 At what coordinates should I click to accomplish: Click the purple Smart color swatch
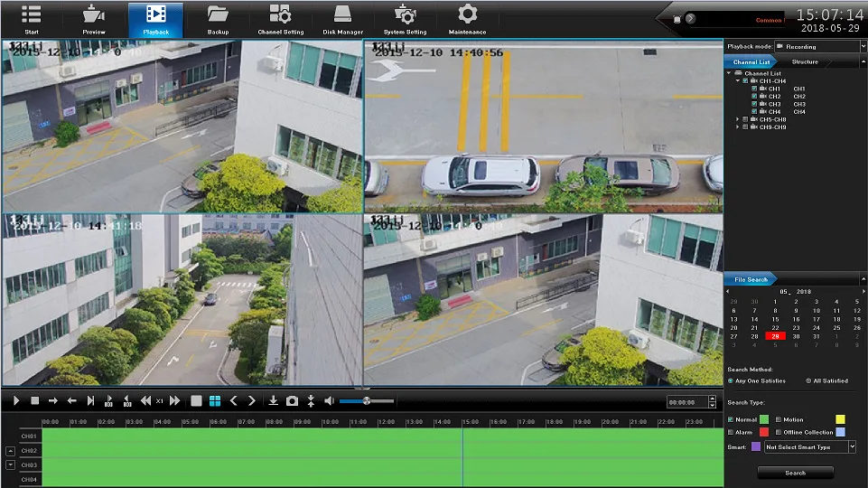coord(756,446)
